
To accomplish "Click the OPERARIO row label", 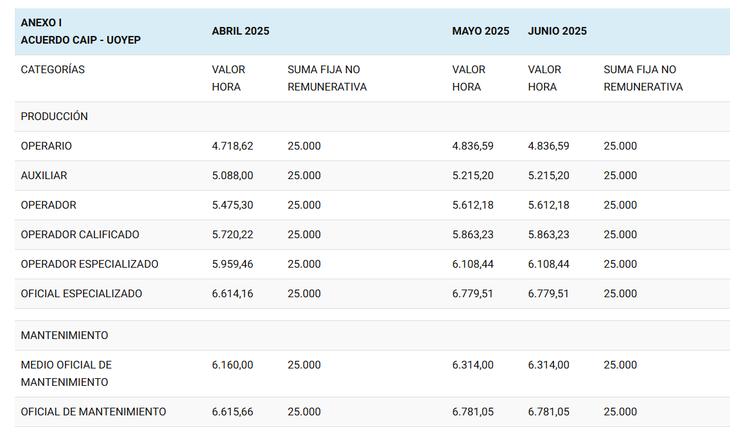I will click(46, 146).
